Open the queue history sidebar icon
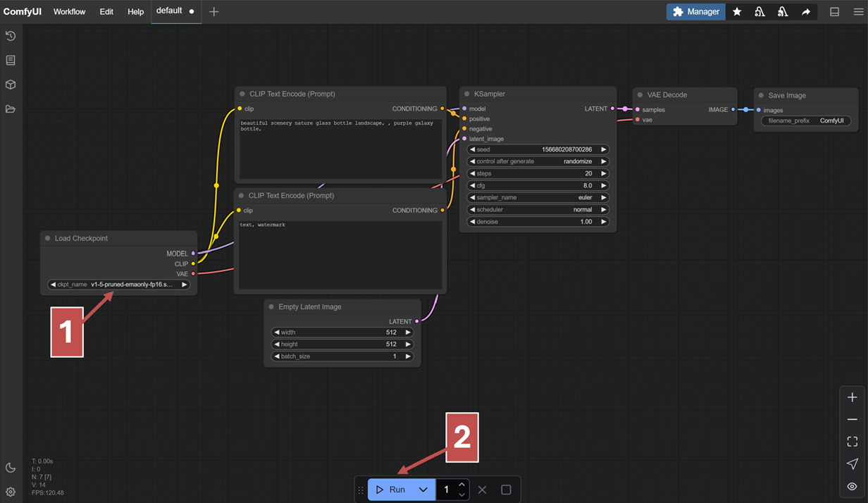The width and height of the screenshot is (868, 503). (x=11, y=36)
